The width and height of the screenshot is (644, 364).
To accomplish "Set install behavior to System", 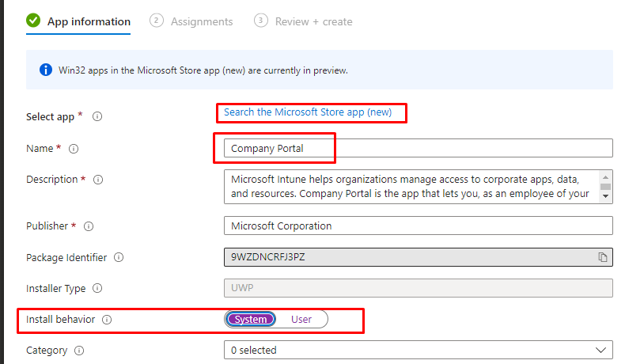I will 251,319.
